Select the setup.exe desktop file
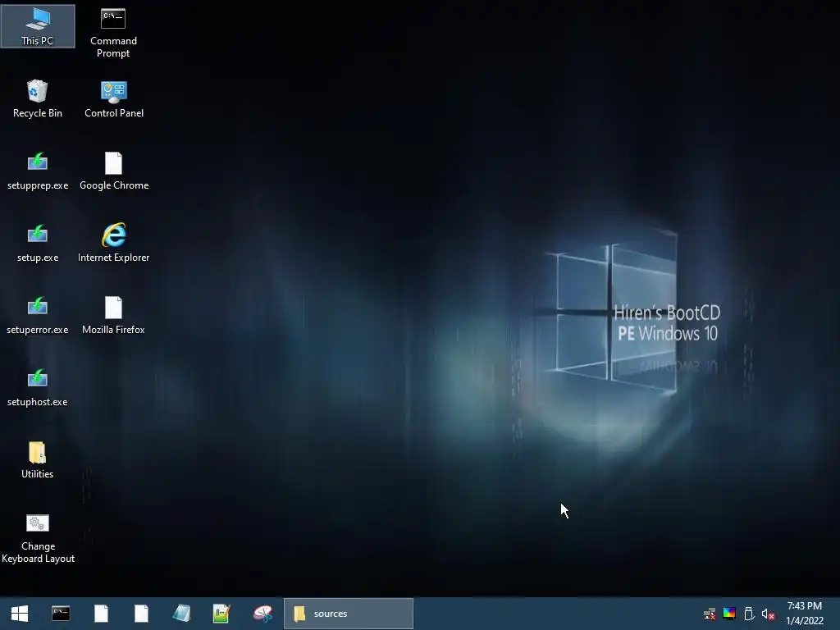The image size is (840, 630). pos(38,243)
